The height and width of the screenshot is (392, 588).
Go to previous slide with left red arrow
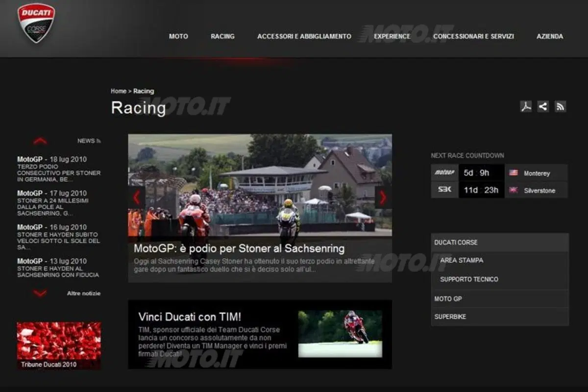(x=136, y=197)
